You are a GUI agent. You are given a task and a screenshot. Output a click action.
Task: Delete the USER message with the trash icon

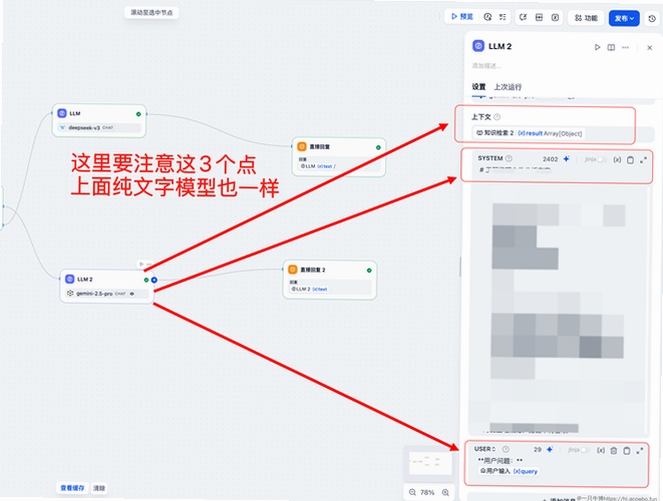pos(614,451)
